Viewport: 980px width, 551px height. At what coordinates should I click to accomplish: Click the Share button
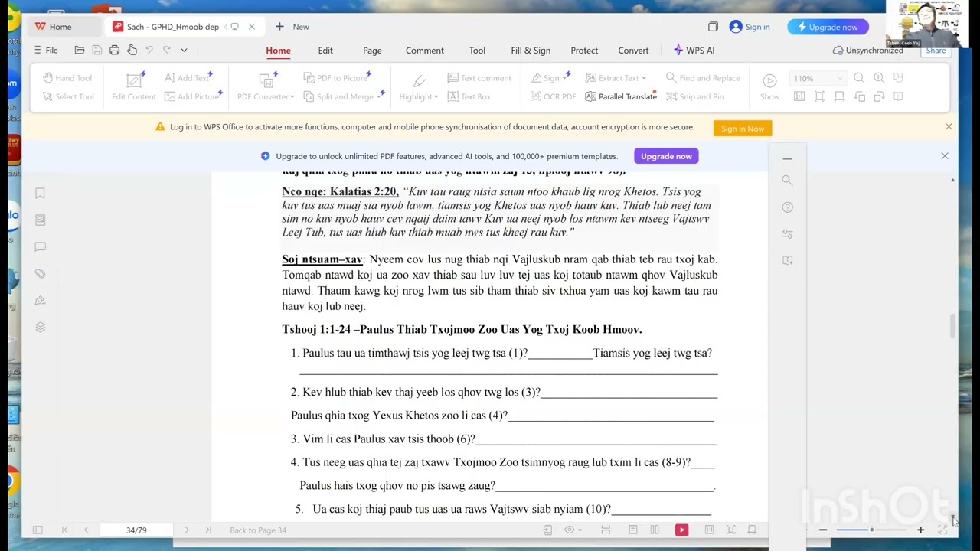936,51
